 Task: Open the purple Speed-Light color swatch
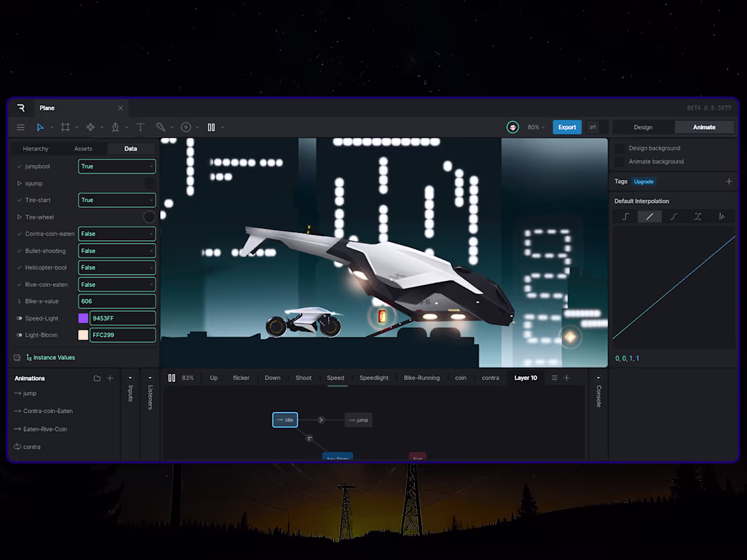click(83, 318)
